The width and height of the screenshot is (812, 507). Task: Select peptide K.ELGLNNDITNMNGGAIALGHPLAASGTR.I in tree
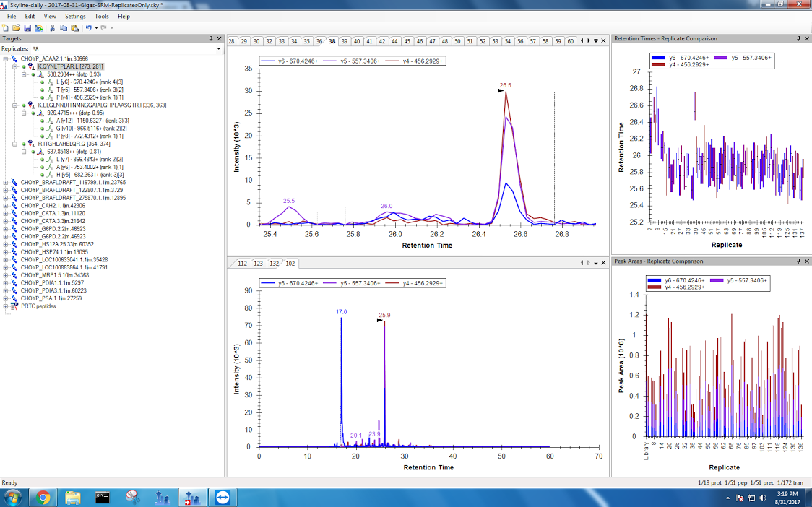tap(101, 105)
